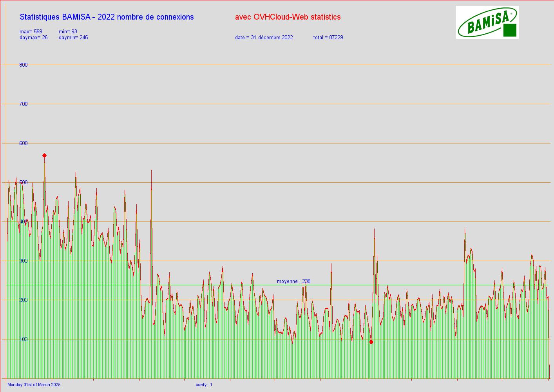Click the 'daymax= 26' label
This screenshot has height=392, width=554.
34,38
